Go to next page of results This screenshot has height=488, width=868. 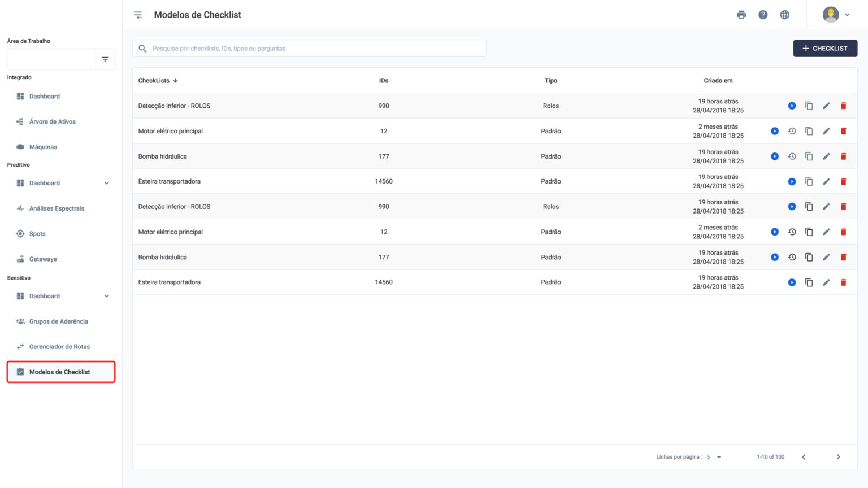point(838,457)
